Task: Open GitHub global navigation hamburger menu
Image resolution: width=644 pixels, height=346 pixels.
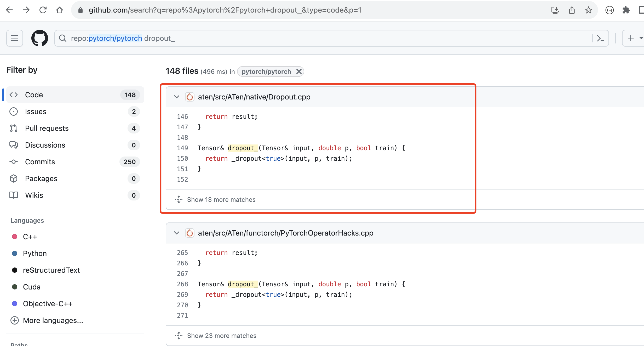Action: [15, 38]
